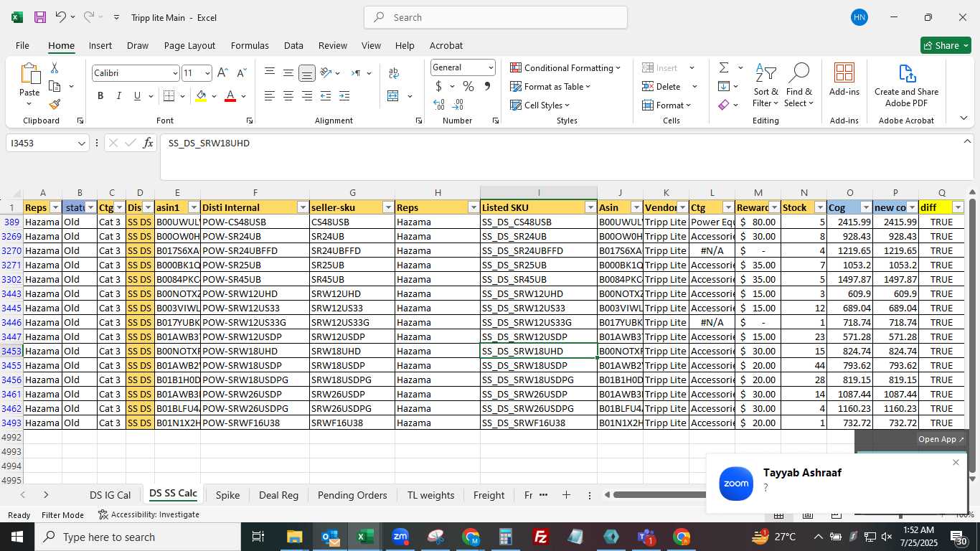
Task: Switch to the Spike sheet tab
Action: point(227,495)
